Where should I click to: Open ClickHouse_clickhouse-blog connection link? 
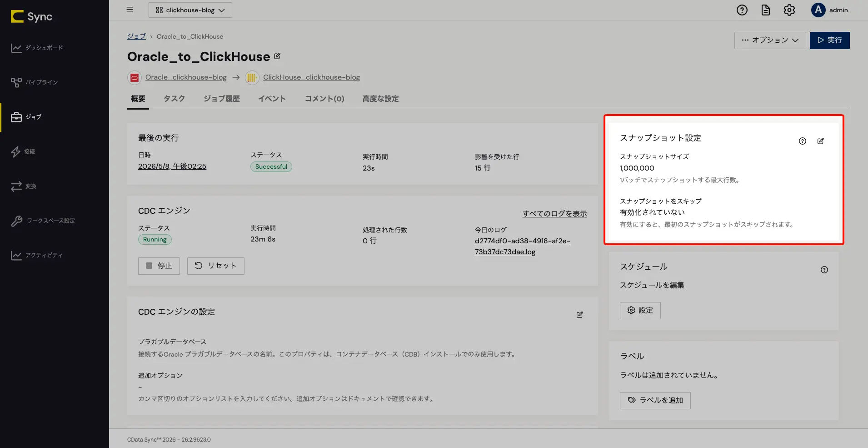tap(311, 77)
